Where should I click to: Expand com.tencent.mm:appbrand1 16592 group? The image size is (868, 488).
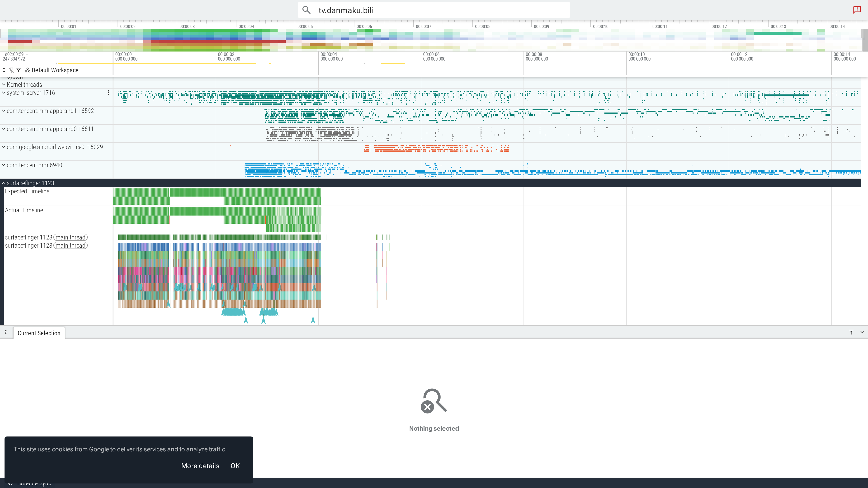(4, 111)
